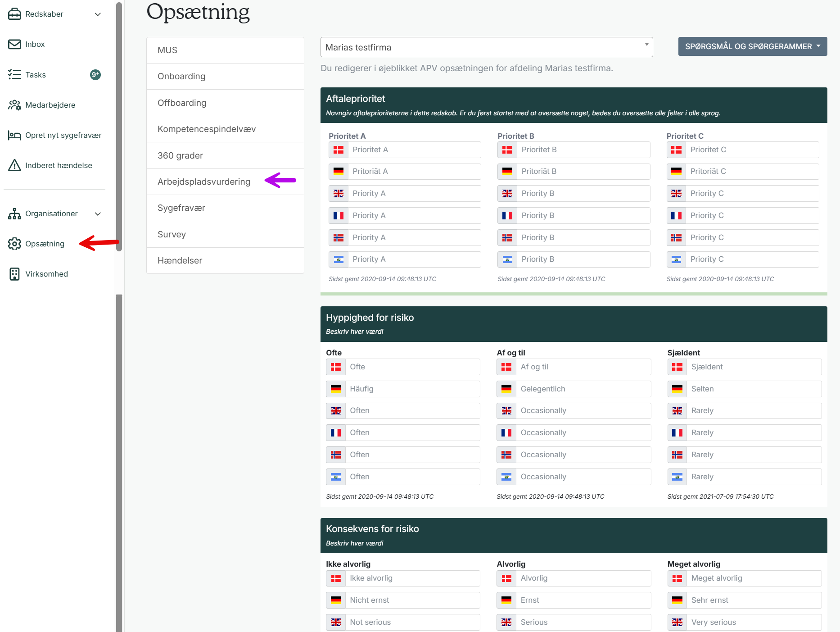
Task: Click the German flag beside Sehr ernst
Action: [x=677, y=600]
